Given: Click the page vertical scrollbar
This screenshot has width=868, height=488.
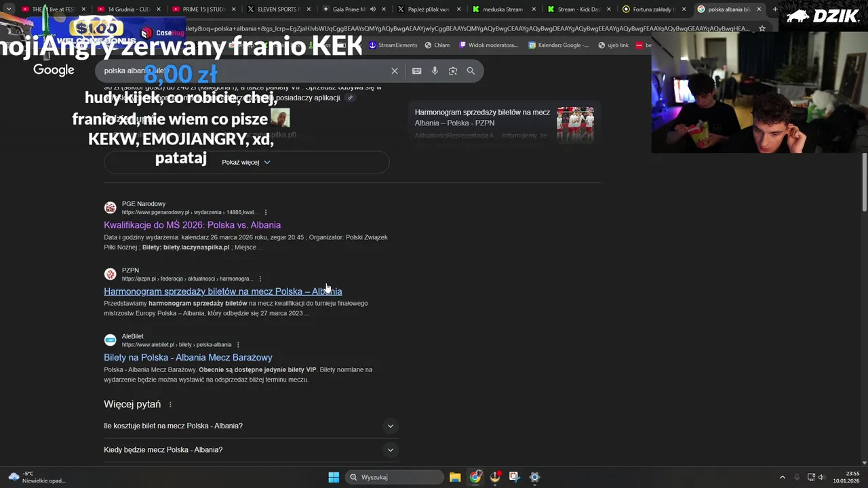Looking at the screenshot, I should [865, 183].
